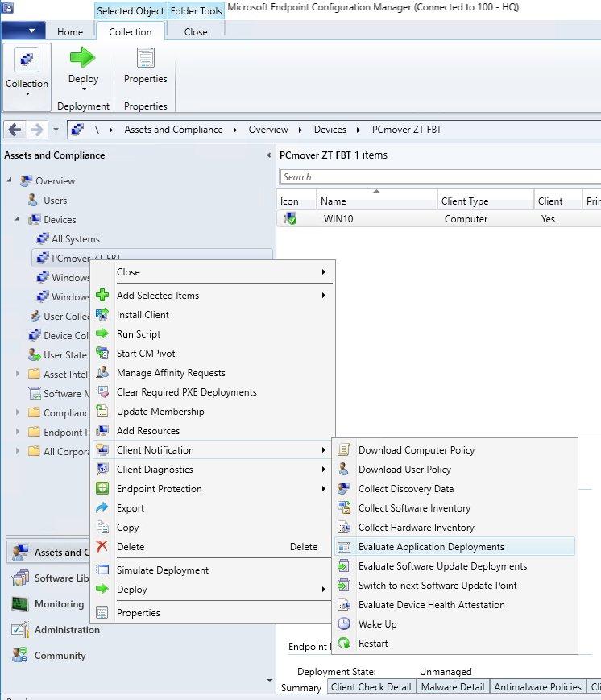Image resolution: width=601 pixels, height=700 pixels.
Task: Open the Malware Detail tab
Action: pos(452,686)
